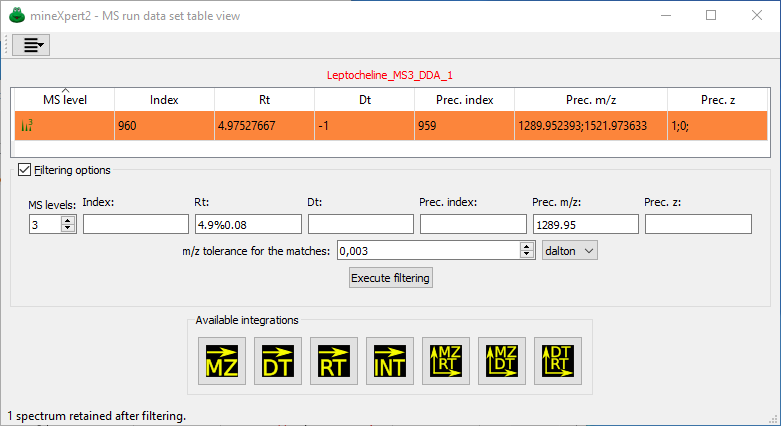The width and height of the screenshot is (781, 426).
Task: Focus the empty Prec. z filter field
Action: pos(698,225)
